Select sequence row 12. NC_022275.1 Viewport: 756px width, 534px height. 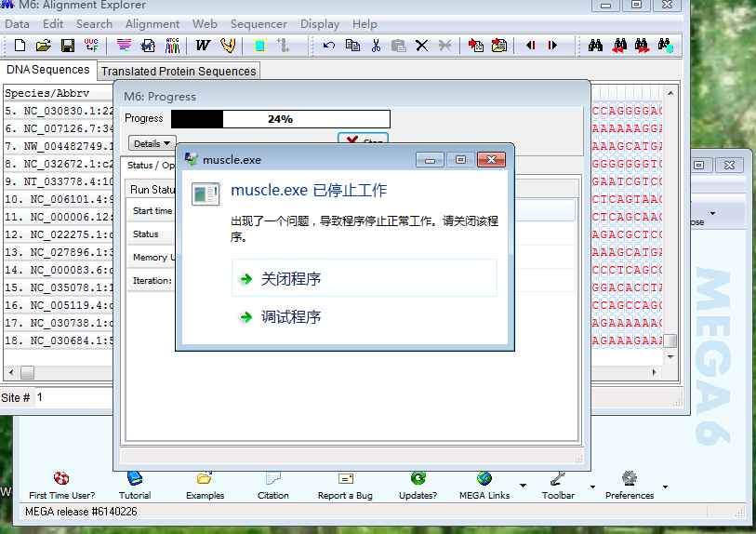59,235
